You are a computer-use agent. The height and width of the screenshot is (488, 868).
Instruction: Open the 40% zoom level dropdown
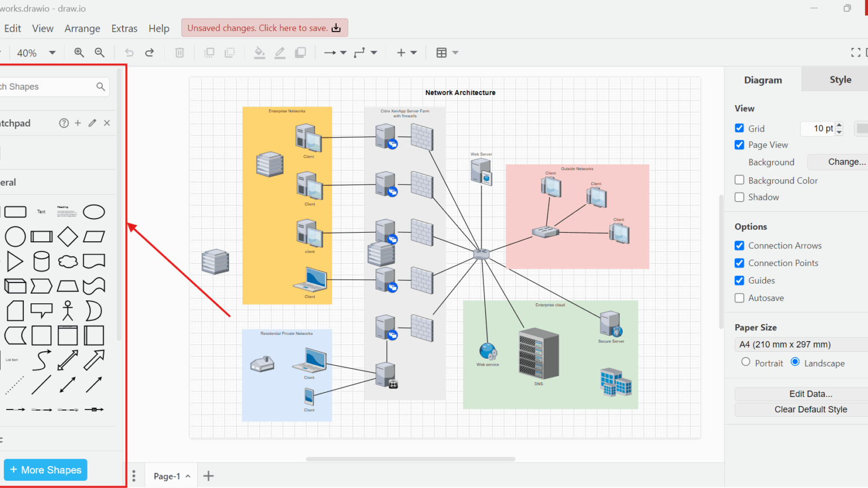pos(36,53)
